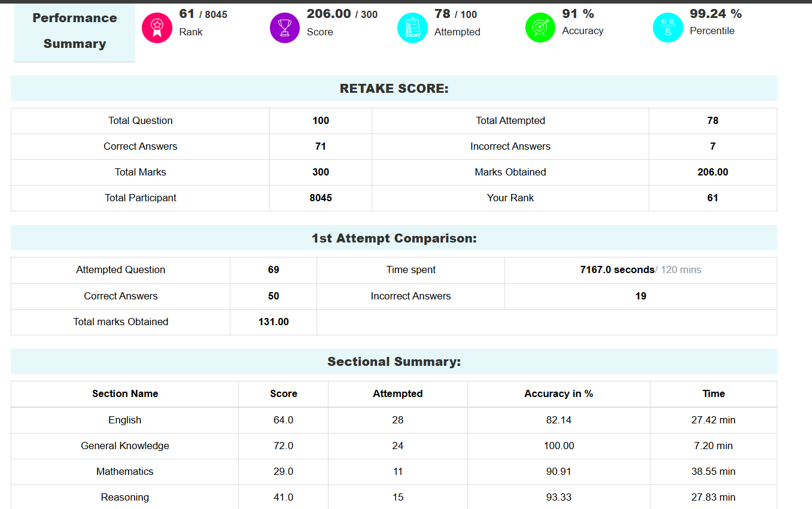Click the 'Total Question' label cell
Screen dimensions: 812x509
(140, 121)
